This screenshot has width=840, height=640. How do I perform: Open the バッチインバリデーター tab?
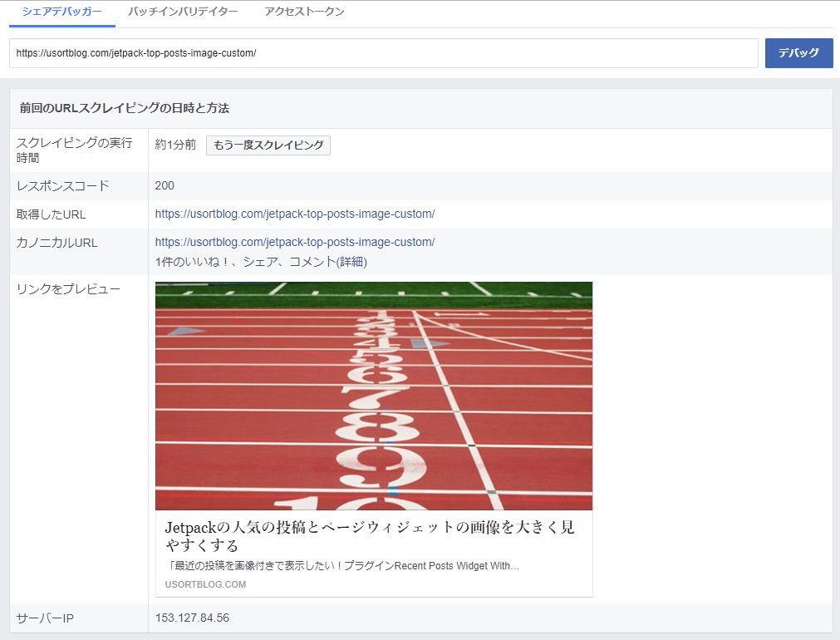tap(183, 12)
